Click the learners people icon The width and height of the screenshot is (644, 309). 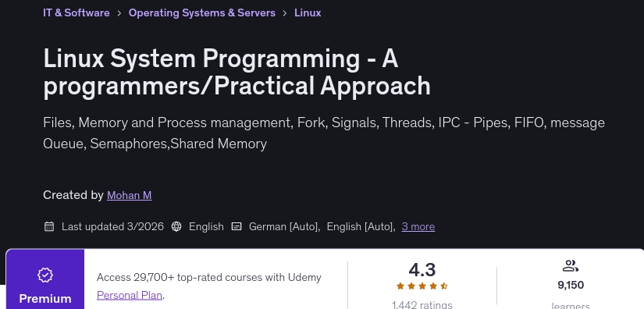pos(570,266)
